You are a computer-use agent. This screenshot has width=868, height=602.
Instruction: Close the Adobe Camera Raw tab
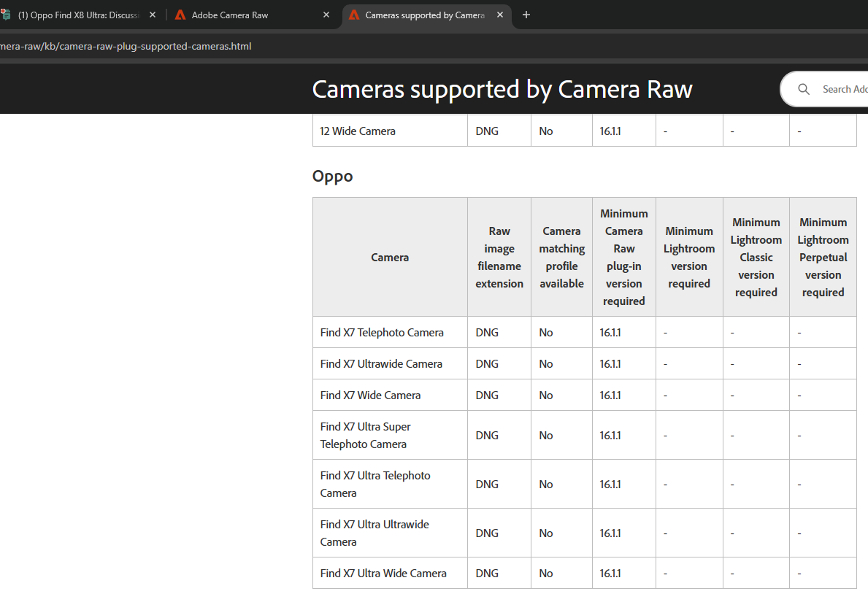pyautogui.click(x=326, y=15)
